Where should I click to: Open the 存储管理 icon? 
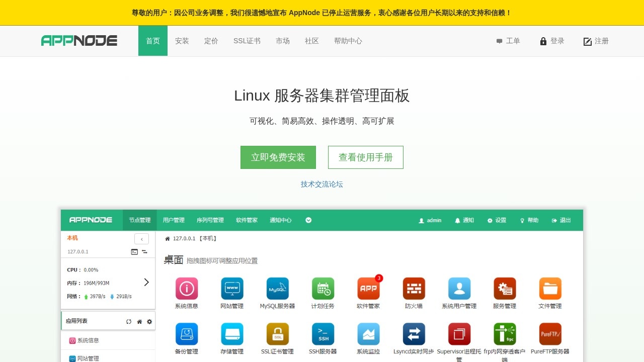(232, 334)
